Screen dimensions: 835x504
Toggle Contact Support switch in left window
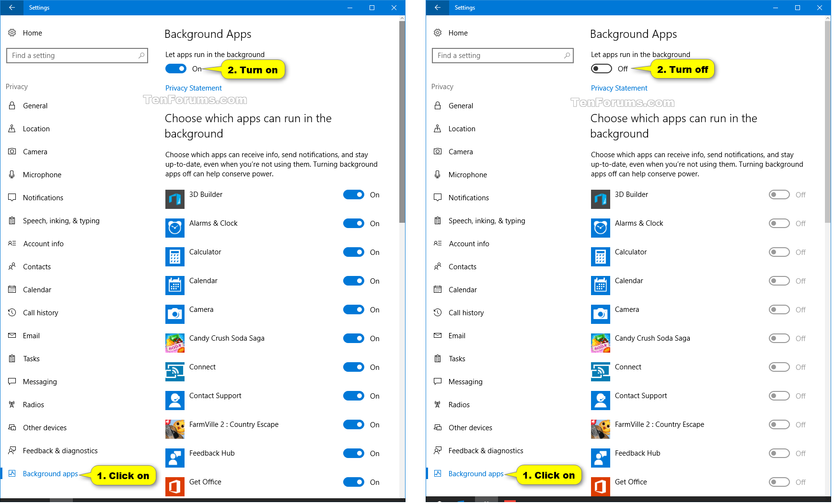354,396
